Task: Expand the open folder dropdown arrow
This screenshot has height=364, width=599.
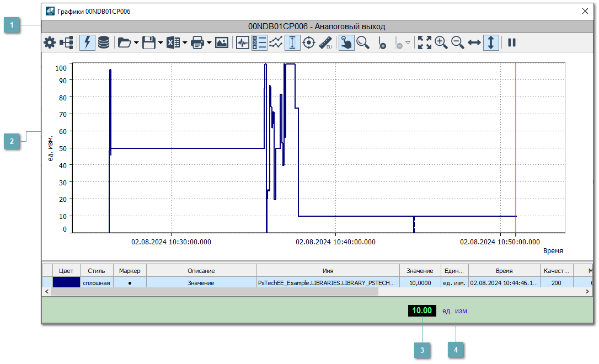Action: [136, 43]
